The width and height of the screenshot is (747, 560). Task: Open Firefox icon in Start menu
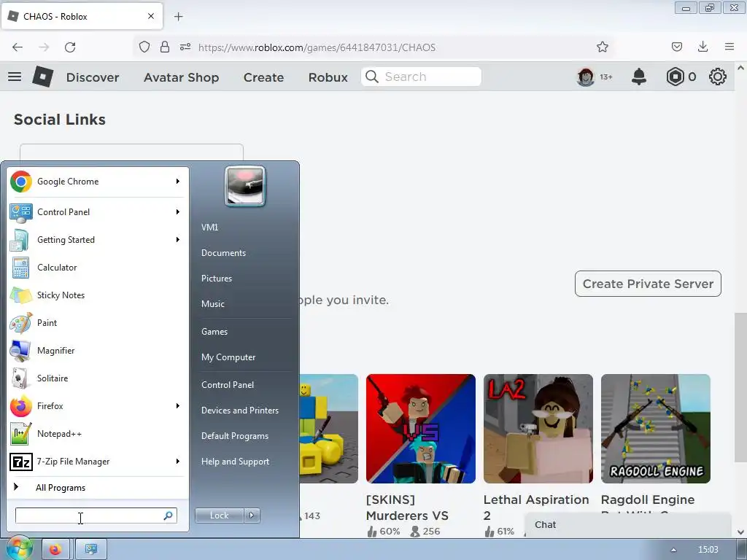(21, 406)
